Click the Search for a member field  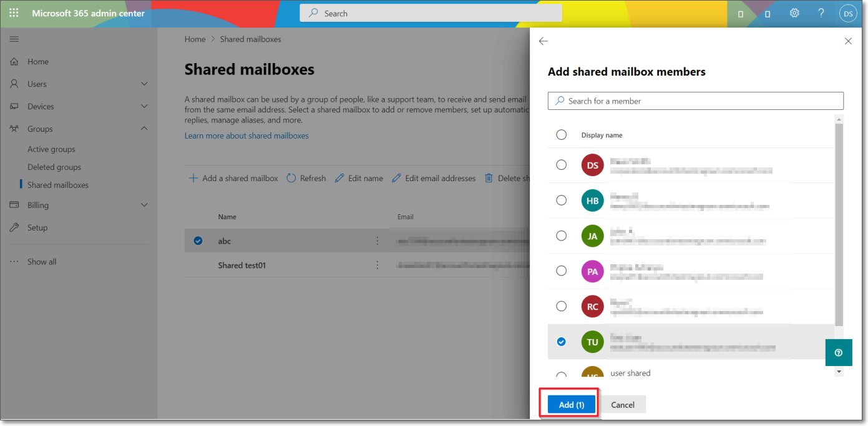click(x=695, y=101)
